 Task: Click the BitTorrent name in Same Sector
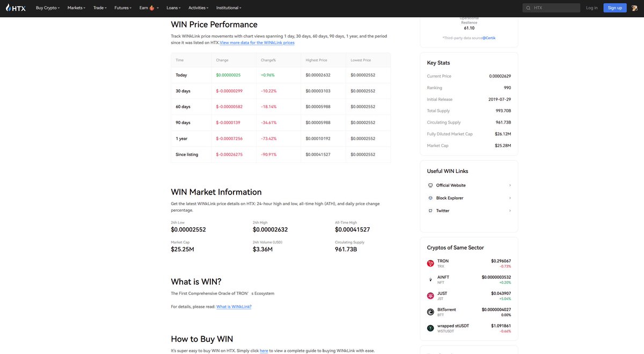click(447, 309)
